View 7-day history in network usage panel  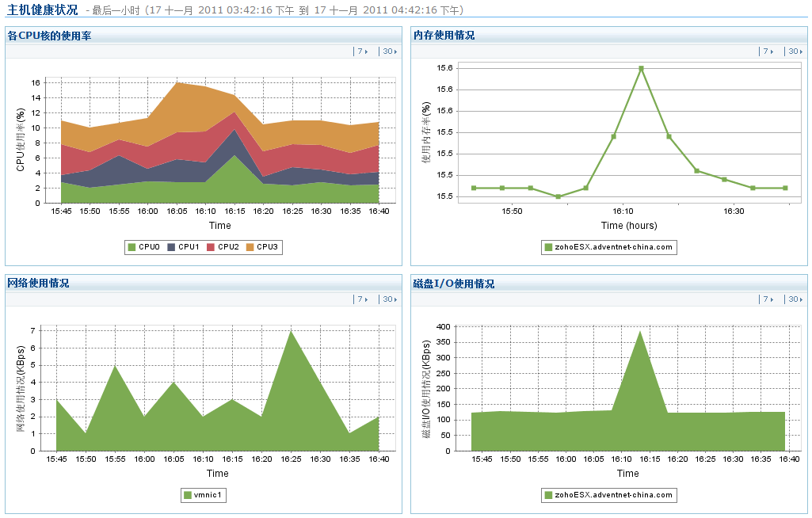pos(360,299)
